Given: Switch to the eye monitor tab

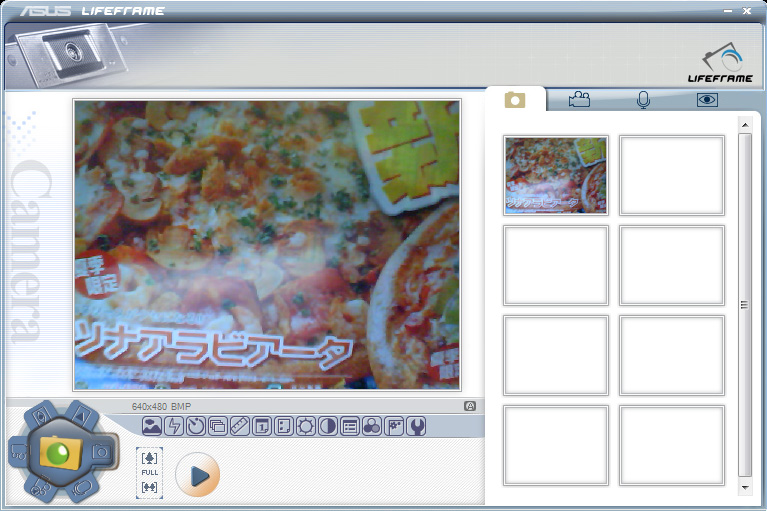Looking at the screenshot, I should click(x=707, y=100).
